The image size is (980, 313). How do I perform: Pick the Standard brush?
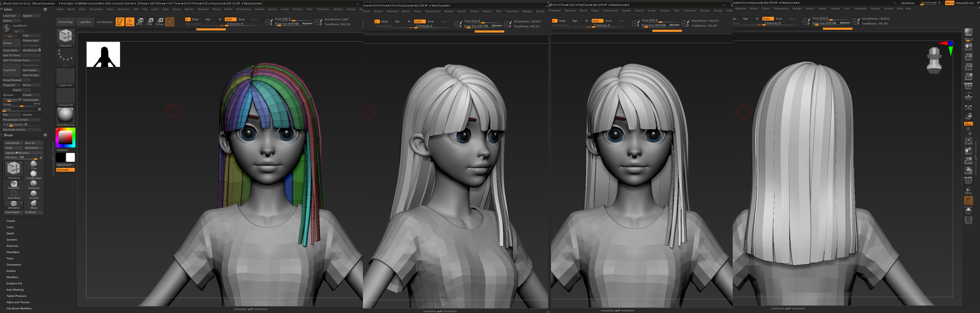tap(34, 185)
